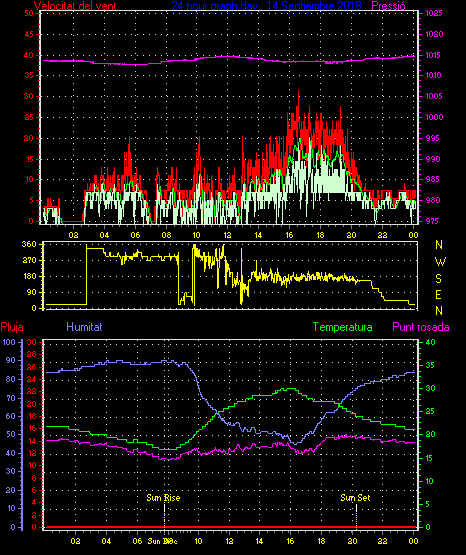Click the '24 hour graph day' date title
The width and height of the screenshot is (466, 555).
coord(266,5)
